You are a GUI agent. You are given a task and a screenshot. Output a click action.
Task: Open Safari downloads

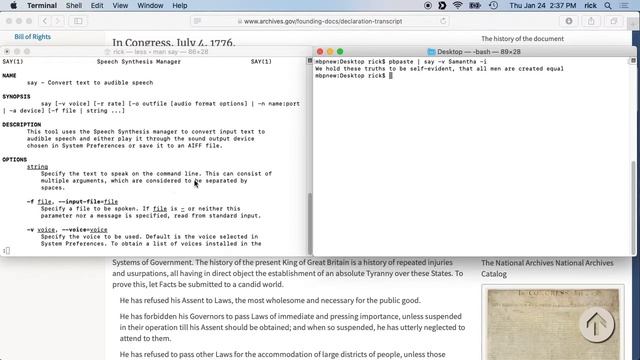pyautogui.click(x=569, y=21)
